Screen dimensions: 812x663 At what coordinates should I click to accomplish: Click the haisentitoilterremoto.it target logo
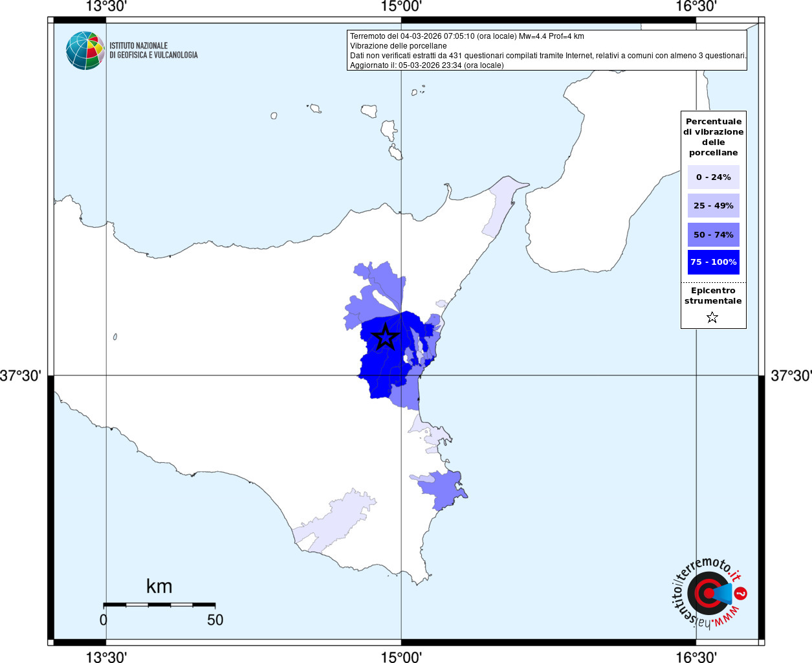[708, 593]
